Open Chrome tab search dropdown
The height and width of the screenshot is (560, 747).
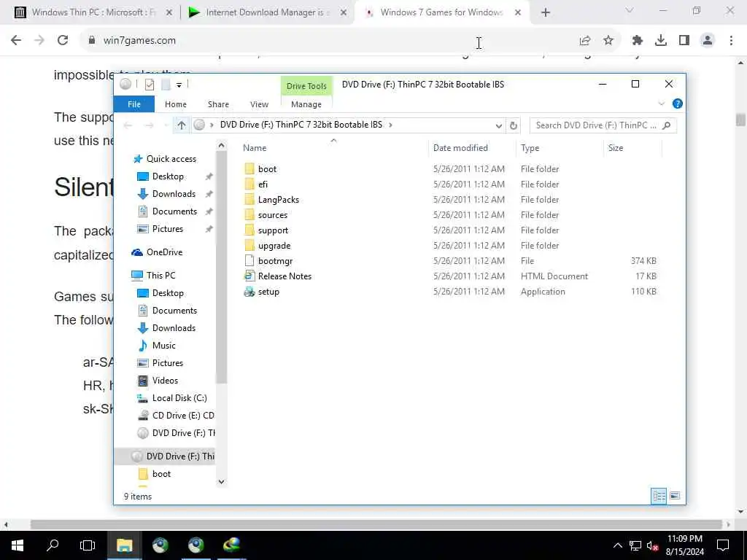(630, 11)
